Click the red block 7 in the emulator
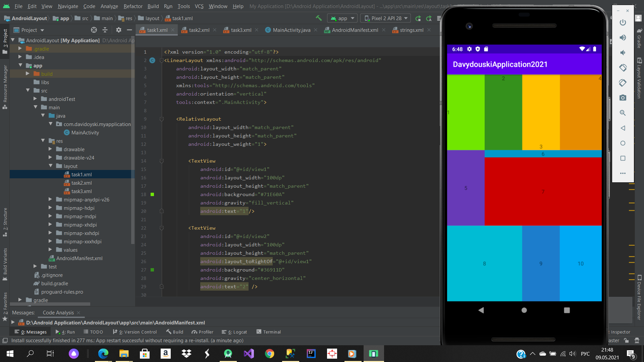 coord(543,191)
